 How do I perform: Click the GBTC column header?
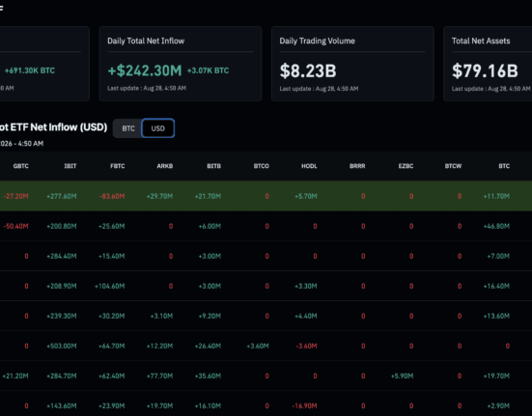[x=20, y=166]
